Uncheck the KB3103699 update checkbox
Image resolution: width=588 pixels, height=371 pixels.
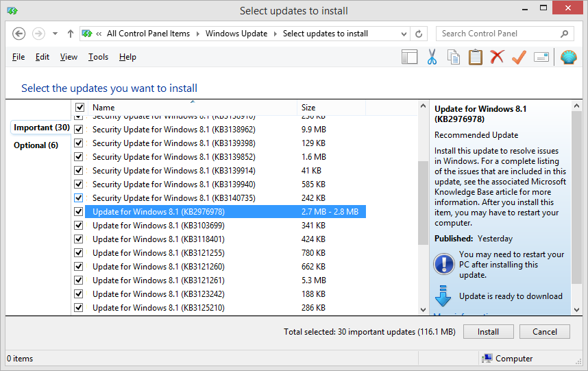(x=78, y=226)
